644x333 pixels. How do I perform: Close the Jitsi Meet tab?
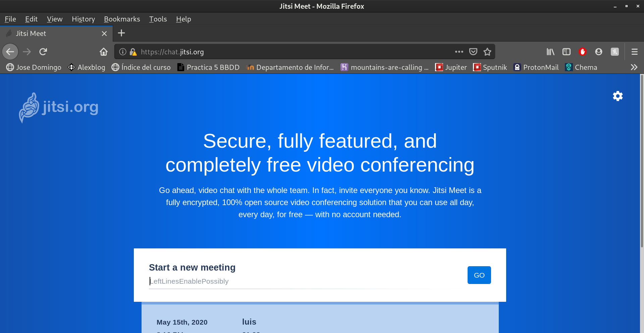(104, 34)
